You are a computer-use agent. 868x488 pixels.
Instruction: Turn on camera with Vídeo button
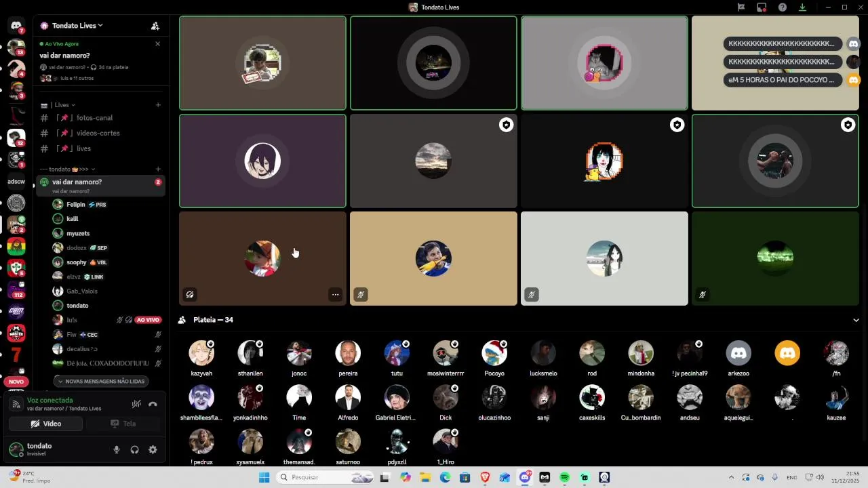click(x=45, y=424)
